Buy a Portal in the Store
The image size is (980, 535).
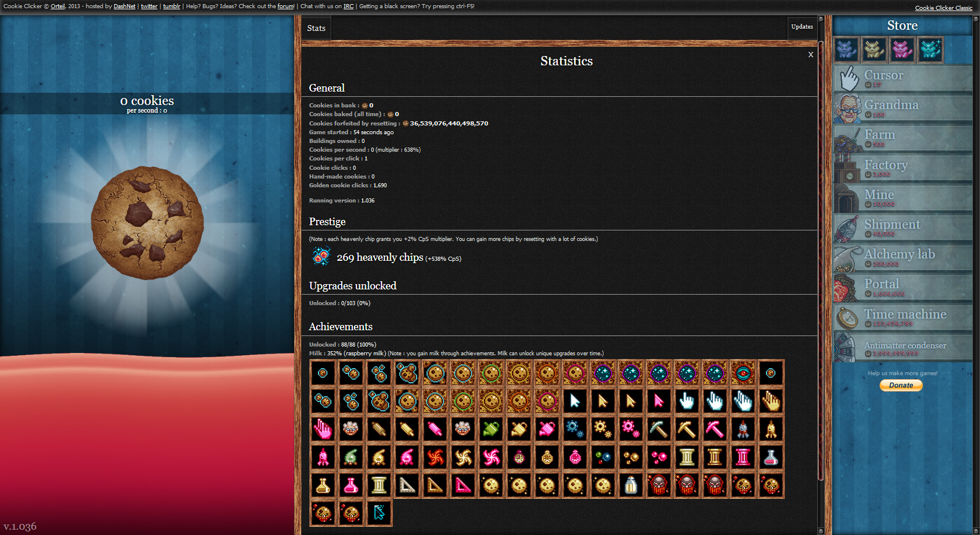click(x=903, y=288)
